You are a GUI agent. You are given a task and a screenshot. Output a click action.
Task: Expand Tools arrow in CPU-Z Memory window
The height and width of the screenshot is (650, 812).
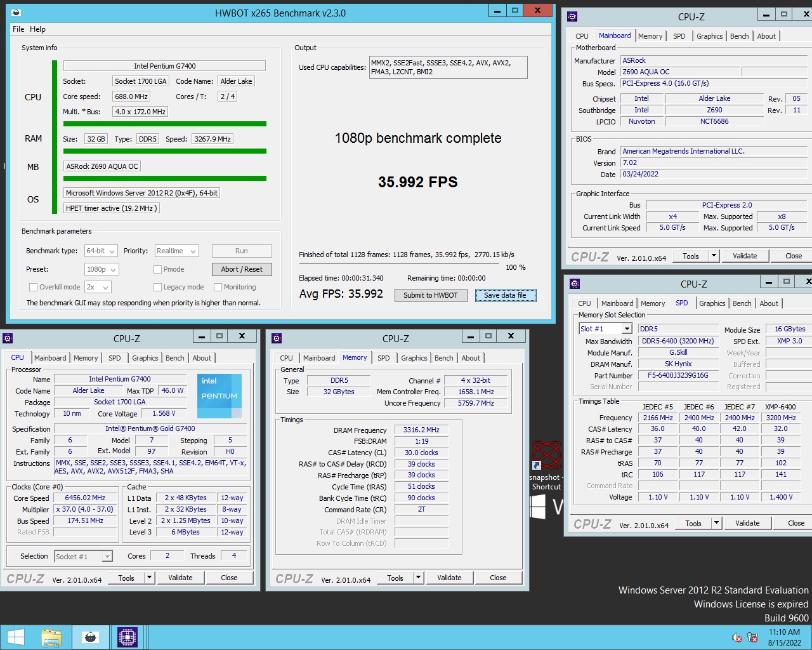[x=418, y=578]
